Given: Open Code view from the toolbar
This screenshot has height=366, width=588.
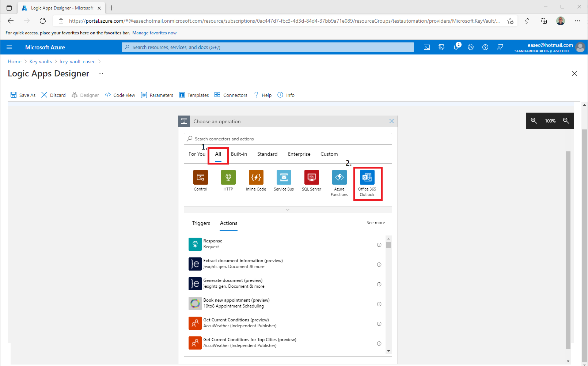Looking at the screenshot, I should [x=120, y=95].
